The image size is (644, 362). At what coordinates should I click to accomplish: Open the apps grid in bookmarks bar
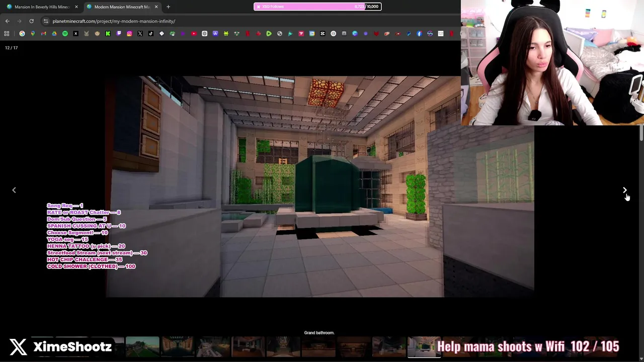pos(7,34)
